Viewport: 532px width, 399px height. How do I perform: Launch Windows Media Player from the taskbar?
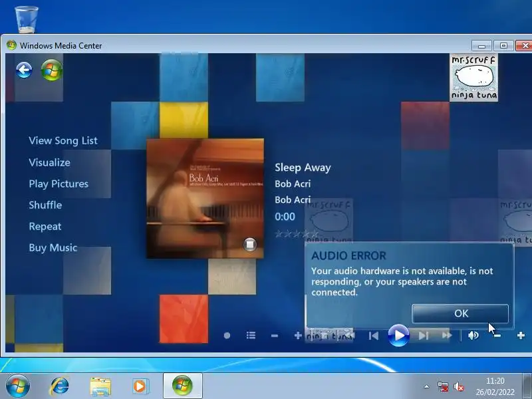[140, 386]
